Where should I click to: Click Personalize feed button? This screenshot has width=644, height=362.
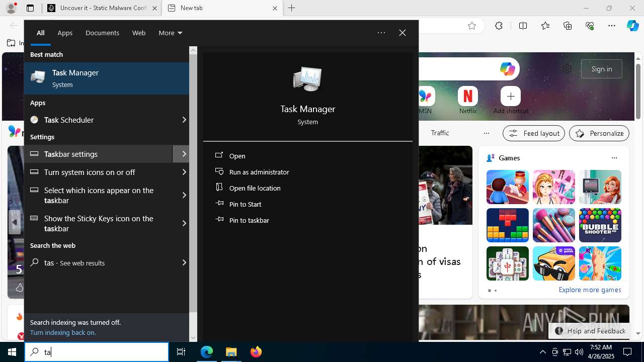599,133
